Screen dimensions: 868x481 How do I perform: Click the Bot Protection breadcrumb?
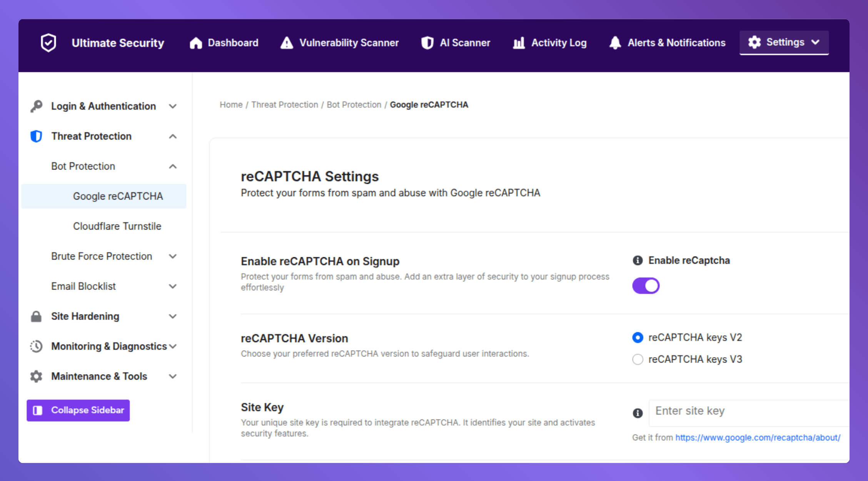[x=354, y=104]
